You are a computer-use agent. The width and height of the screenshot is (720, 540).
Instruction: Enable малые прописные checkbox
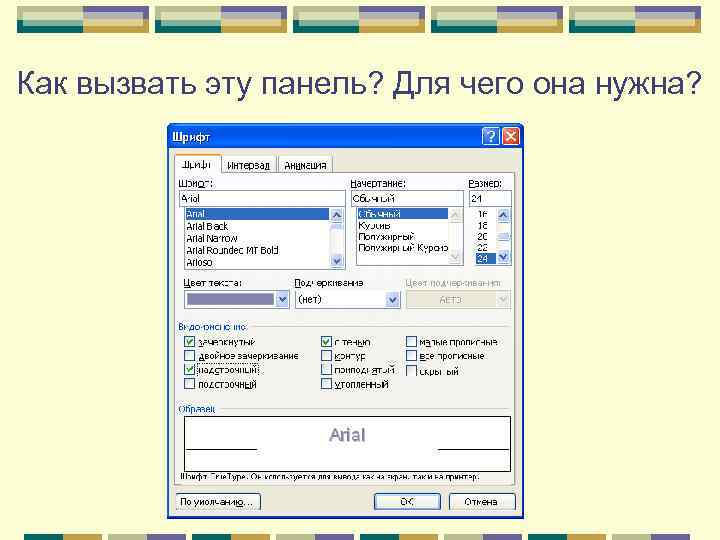[411, 341]
